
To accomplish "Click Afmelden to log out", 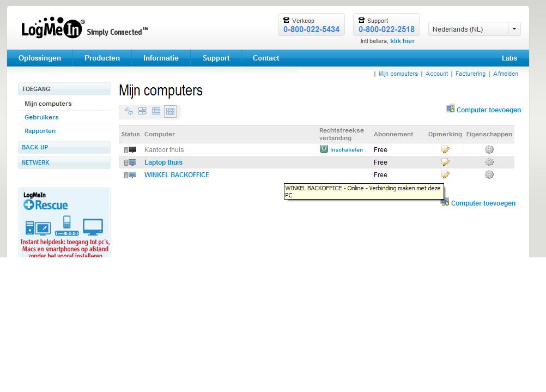I will coord(505,74).
